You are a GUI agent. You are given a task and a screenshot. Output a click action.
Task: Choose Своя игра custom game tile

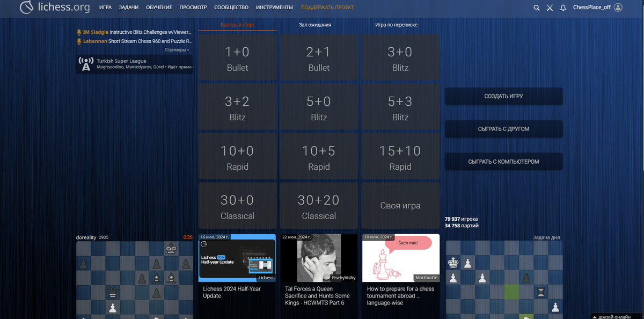400,206
